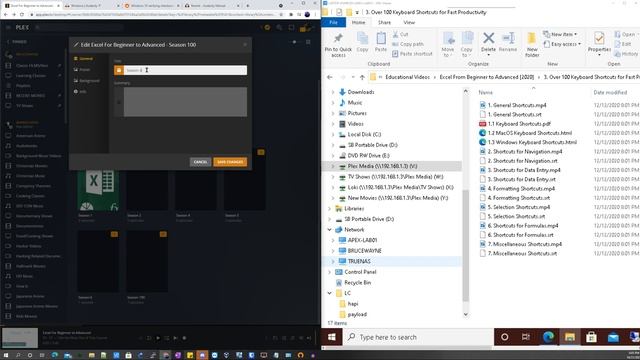The height and width of the screenshot is (360, 640).
Task: Click Educational Videos in address breadcrumb
Action: (407, 77)
